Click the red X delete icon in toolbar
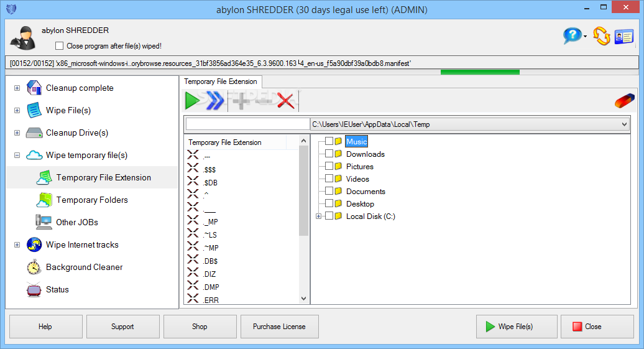This screenshot has width=644, height=349. pyautogui.click(x=285, y=101)
